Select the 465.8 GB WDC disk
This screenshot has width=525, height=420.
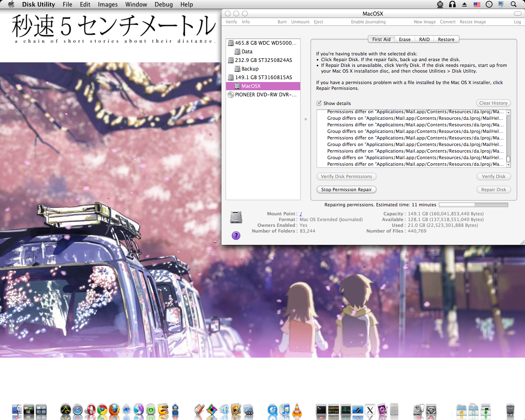click(263, 43)
